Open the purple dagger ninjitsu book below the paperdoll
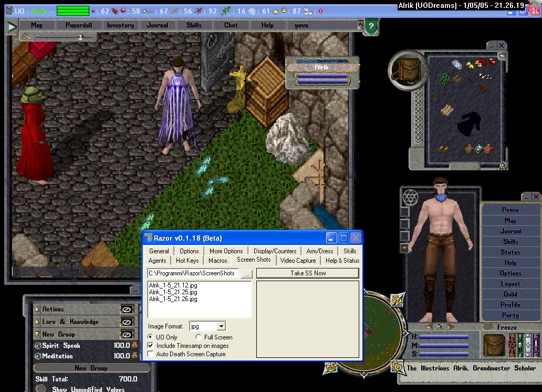 pos(535,345)
